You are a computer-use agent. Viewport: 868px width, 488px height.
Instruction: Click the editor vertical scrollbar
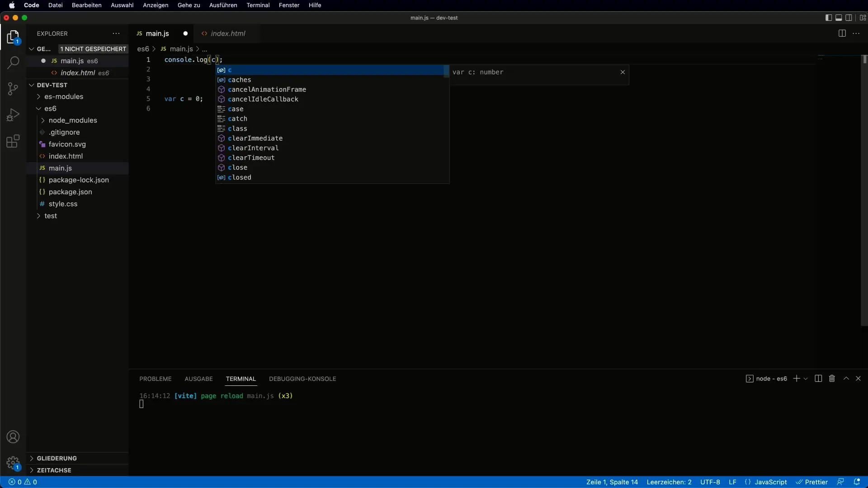[x=864, y=190]
